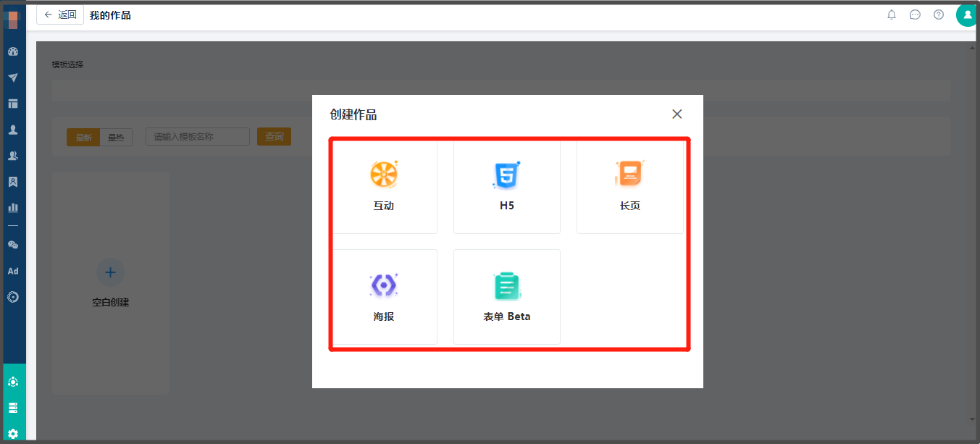Select the single user icon in sidebar
The width and height of the screenshot is (980, 444).
[13, 130]
